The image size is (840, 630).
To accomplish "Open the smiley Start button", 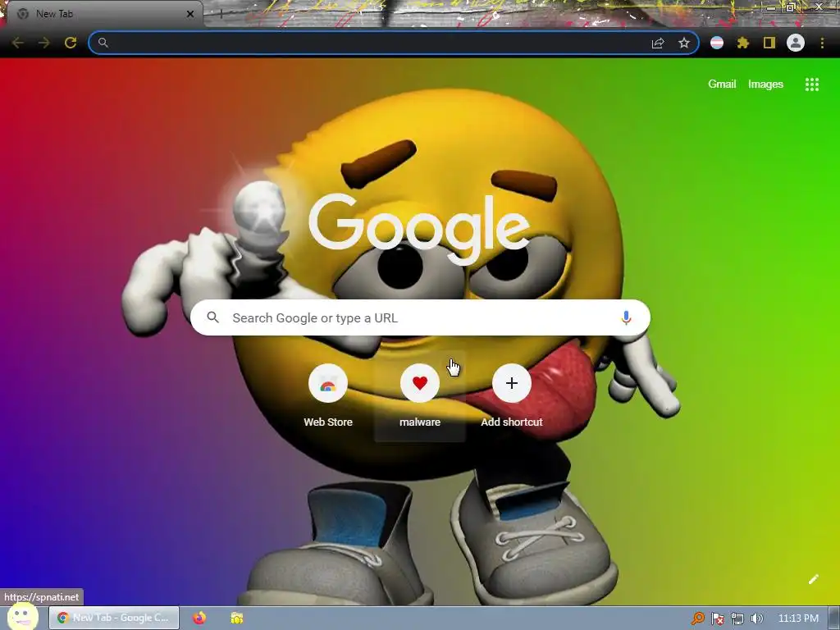I will tap(22, 617).
